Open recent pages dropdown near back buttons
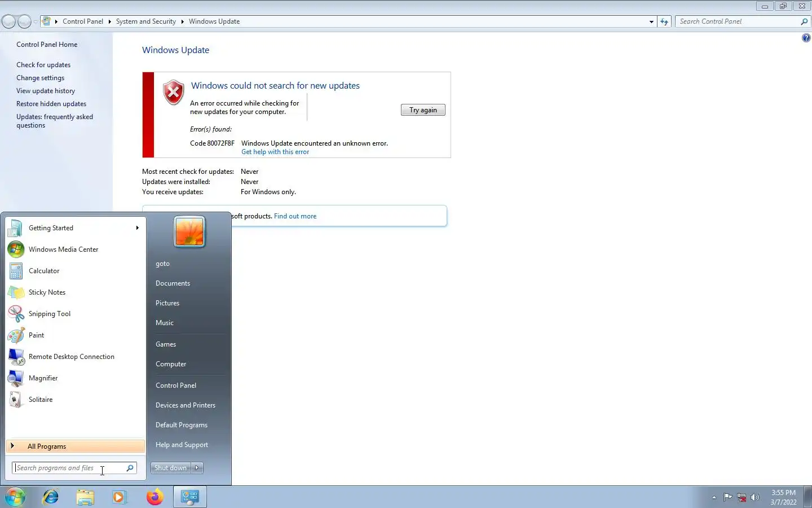812x508 pixels. click(x=36, y=22)
